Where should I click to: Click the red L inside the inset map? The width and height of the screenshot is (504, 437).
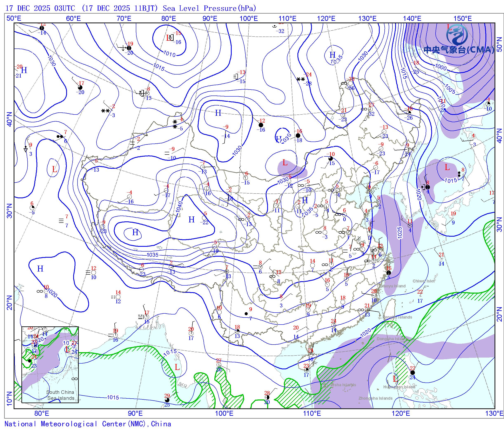[x=67, y=350]
